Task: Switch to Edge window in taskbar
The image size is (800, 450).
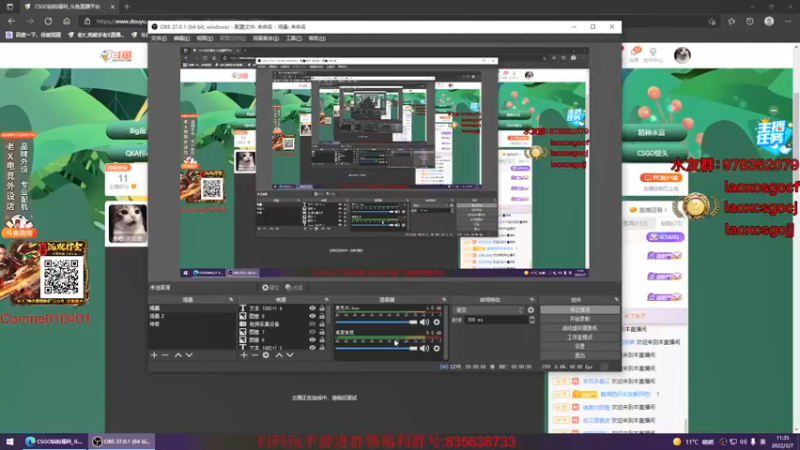Action: [54, 441]
